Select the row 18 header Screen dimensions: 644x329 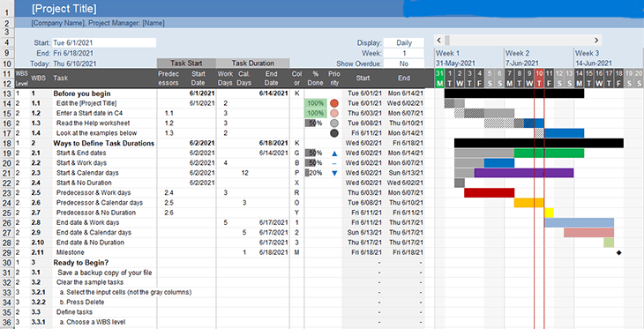coord(7,144)
